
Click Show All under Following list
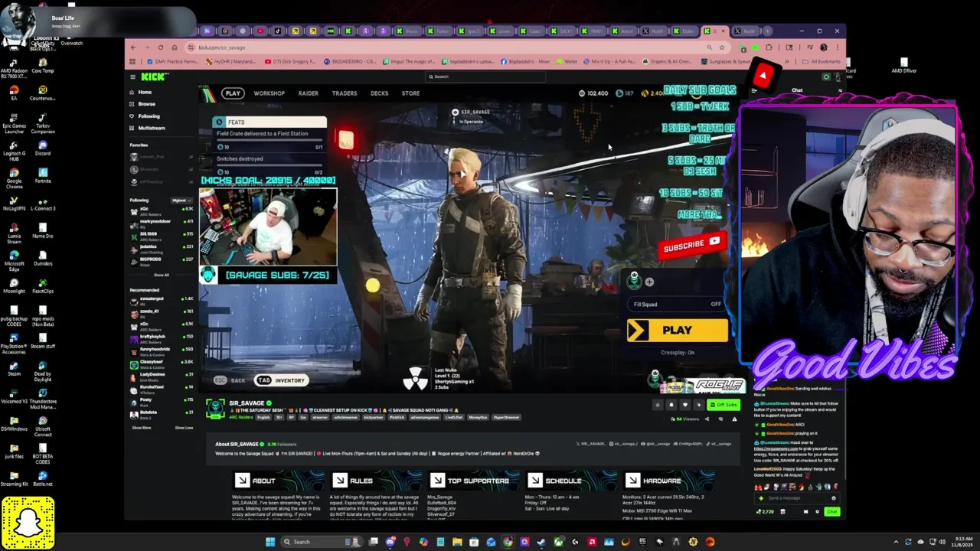161,275
